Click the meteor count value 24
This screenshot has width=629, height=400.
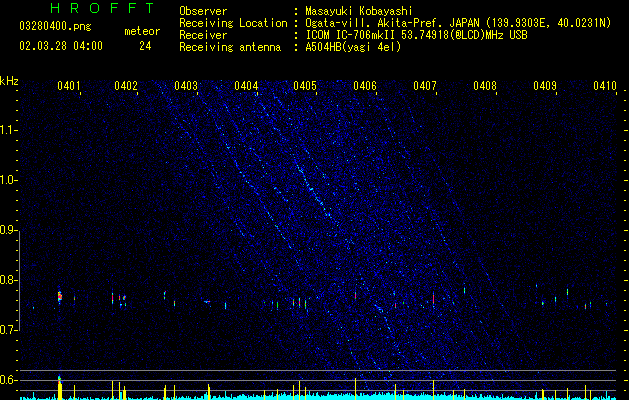coord(145,46)
